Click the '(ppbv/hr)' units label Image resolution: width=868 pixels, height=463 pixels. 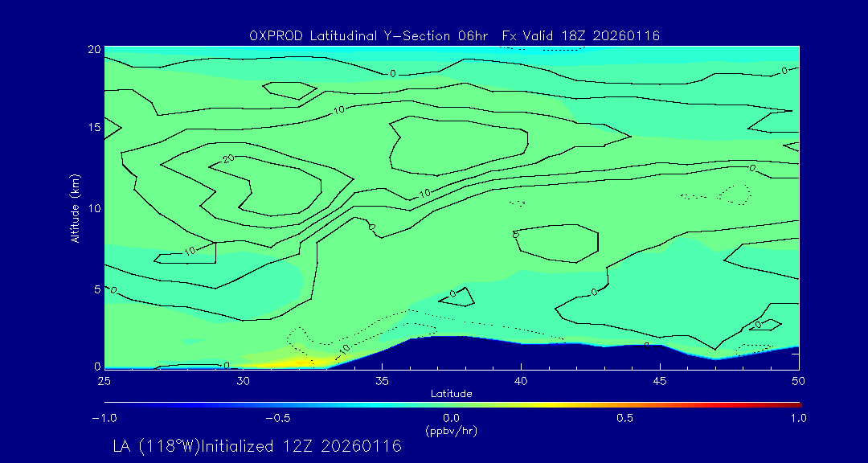click(x=451, y=430)
